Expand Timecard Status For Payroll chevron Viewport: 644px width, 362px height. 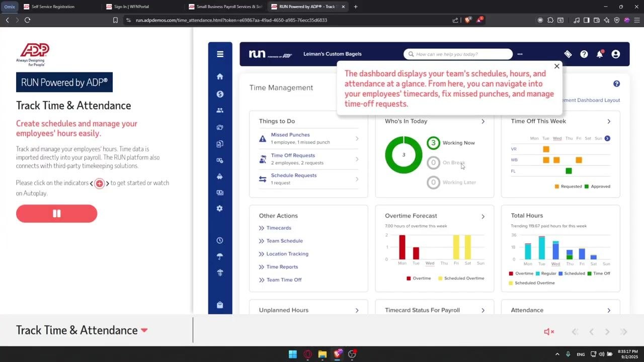(x=483, y=311)
